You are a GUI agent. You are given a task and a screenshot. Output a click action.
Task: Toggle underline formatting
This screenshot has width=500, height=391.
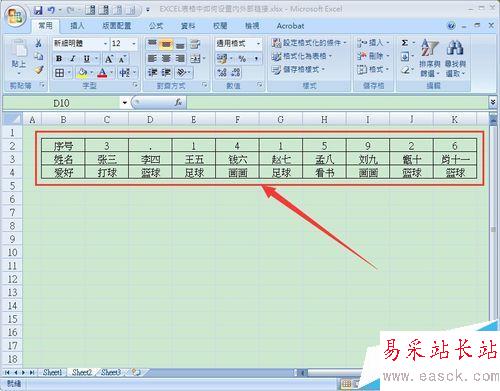87,59
